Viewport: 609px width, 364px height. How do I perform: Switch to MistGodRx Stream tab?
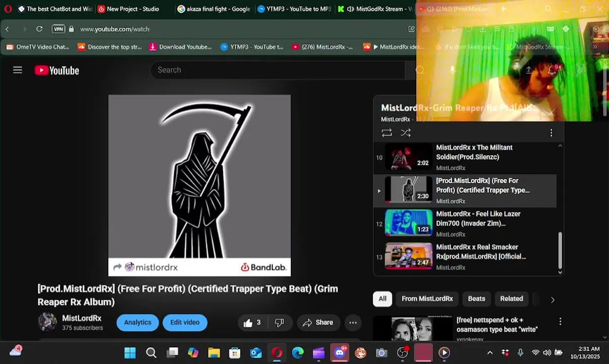(374, 9)
